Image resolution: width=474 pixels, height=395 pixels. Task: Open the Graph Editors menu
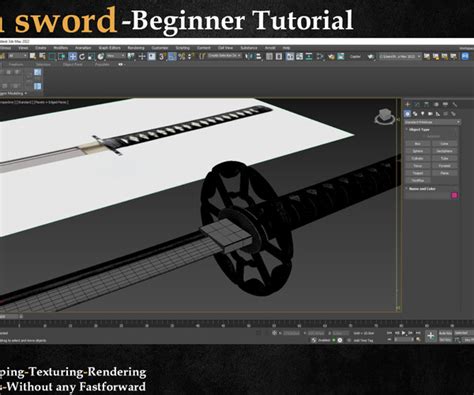coord(109,48)
